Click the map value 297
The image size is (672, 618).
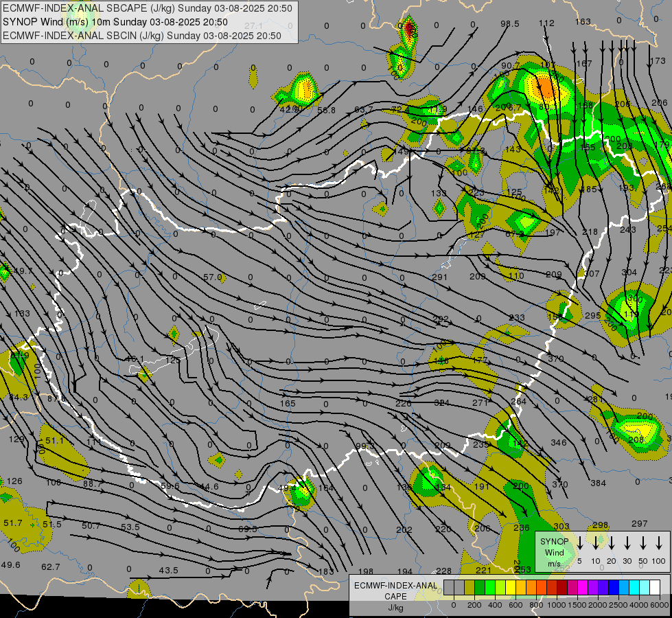click(640, 524)
